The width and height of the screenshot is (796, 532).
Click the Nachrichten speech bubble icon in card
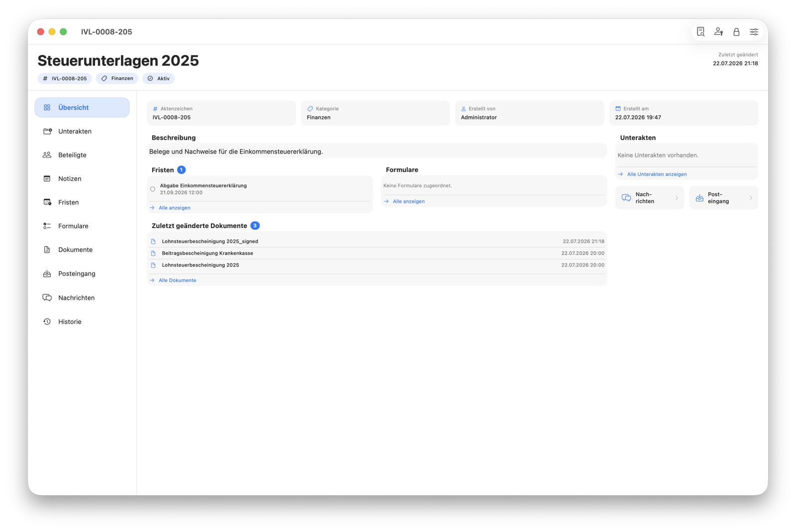626,198
